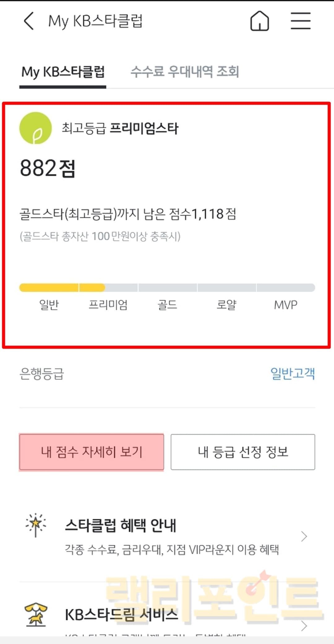
Task: Open the hamburger menu
Action: click(x=301, y=21)
